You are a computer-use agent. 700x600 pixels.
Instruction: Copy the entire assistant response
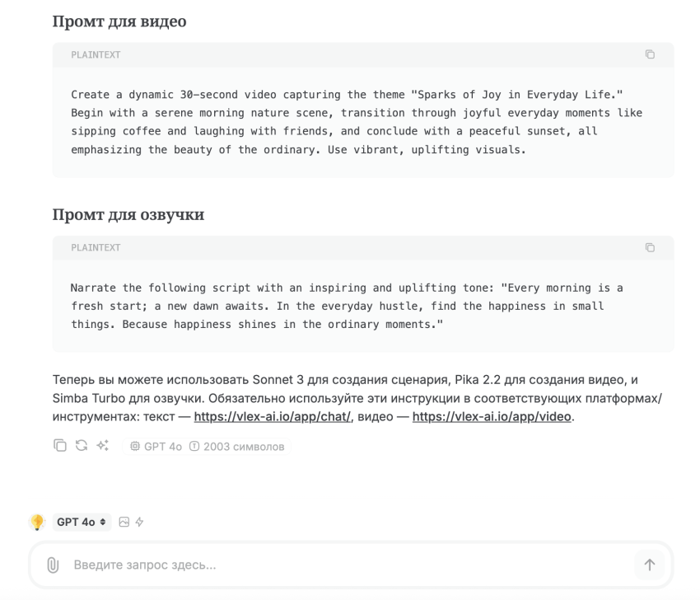click(x=59, y=446)
